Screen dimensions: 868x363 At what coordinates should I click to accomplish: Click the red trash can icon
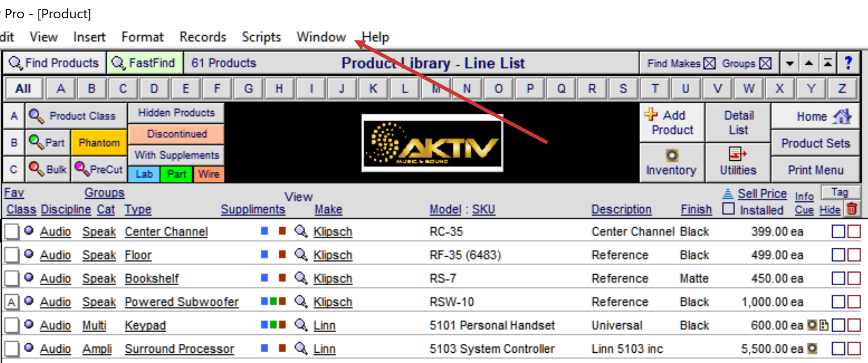pyautogui.click(x=852, y=209)
